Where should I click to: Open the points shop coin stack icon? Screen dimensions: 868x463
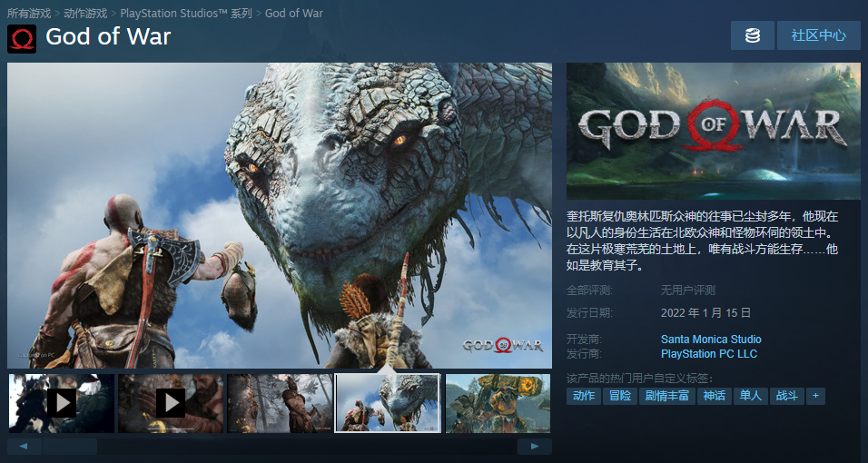(x=753, y=35)
